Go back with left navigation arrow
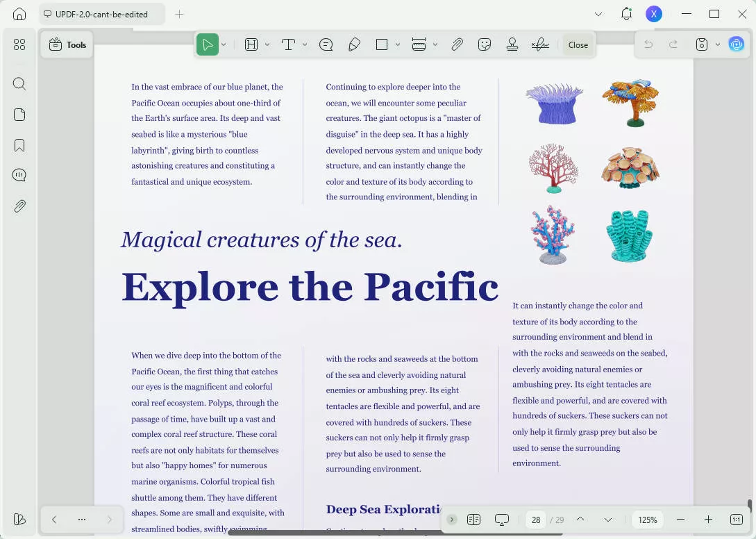The image size is (756, 539). (54, 520)
